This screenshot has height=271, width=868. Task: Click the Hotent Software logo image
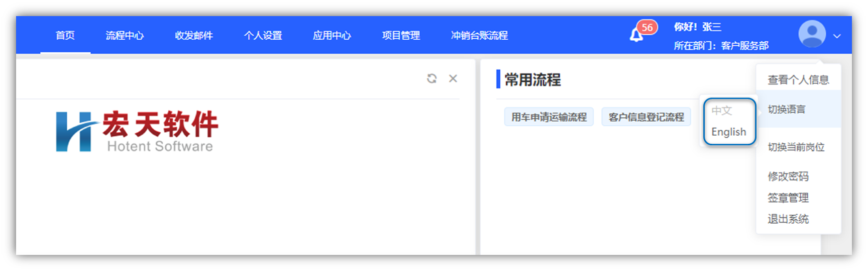(137, 131)
